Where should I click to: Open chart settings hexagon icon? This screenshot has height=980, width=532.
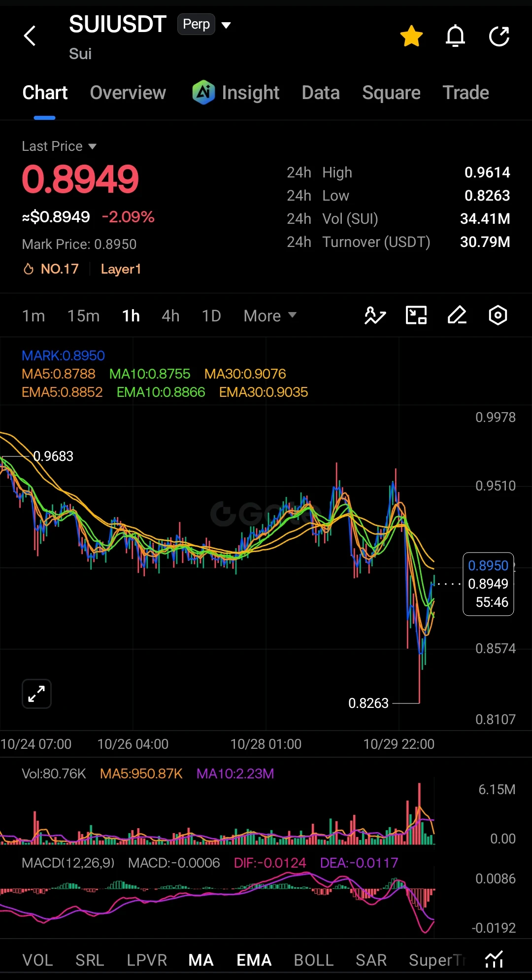click(498, 315)
